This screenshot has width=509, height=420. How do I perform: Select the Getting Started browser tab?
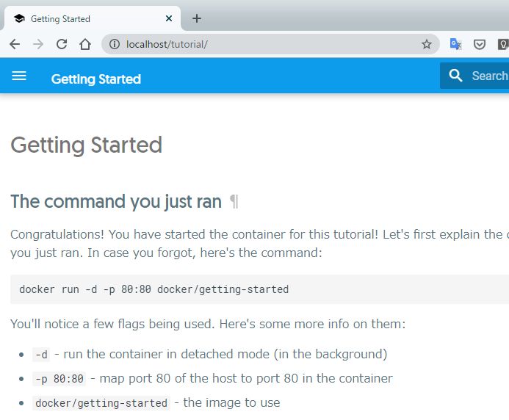(x=93, y=18)
